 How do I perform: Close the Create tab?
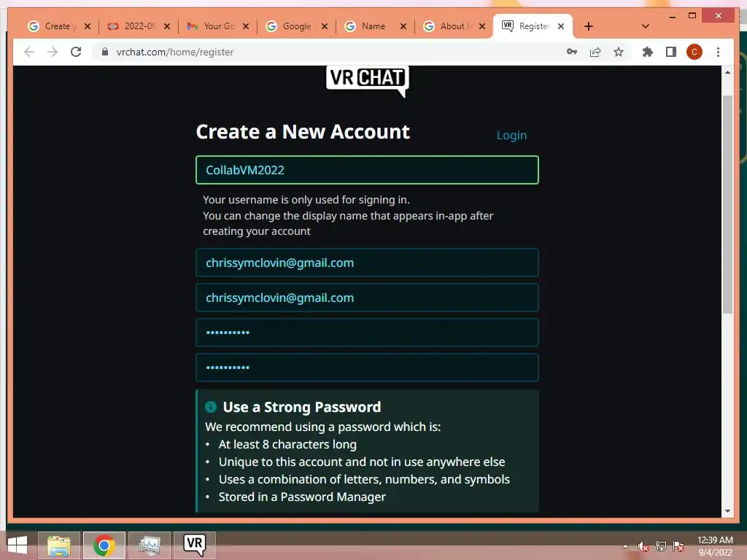[x=88, y=26]
